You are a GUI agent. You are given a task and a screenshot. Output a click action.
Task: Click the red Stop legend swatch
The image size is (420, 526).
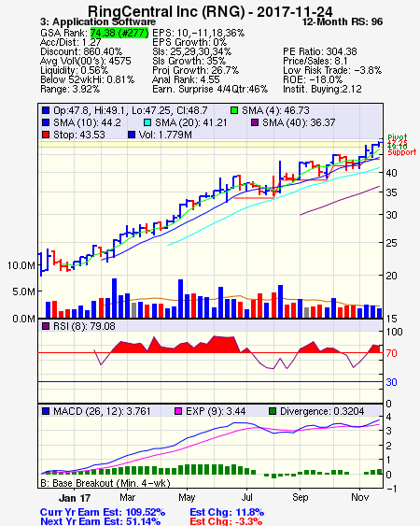[x=46, y=135]
